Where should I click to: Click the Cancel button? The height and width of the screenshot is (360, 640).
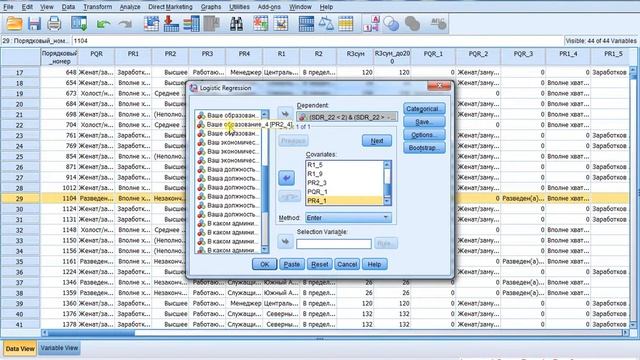[347, 264]
